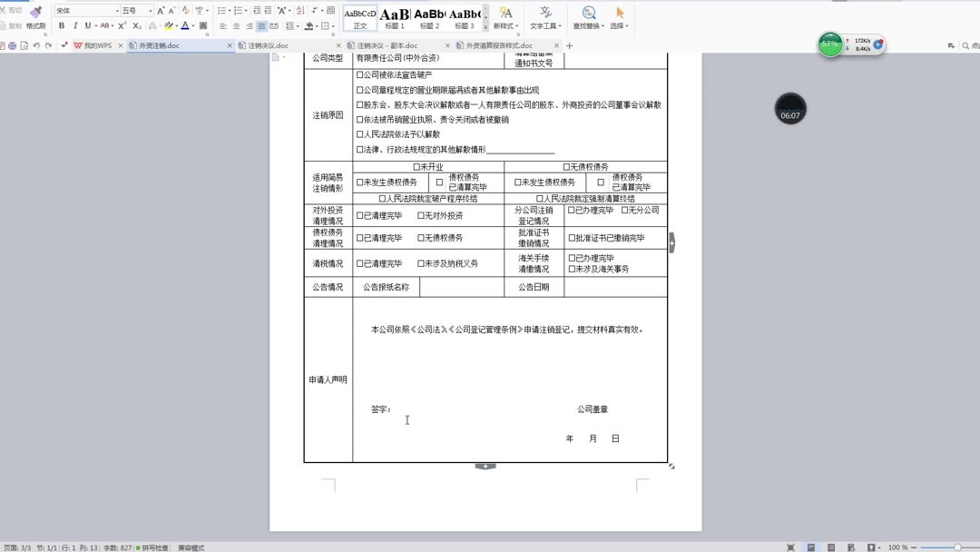Apply the 标题 1 heading style

pyautogui.click(x=397, y=15)
